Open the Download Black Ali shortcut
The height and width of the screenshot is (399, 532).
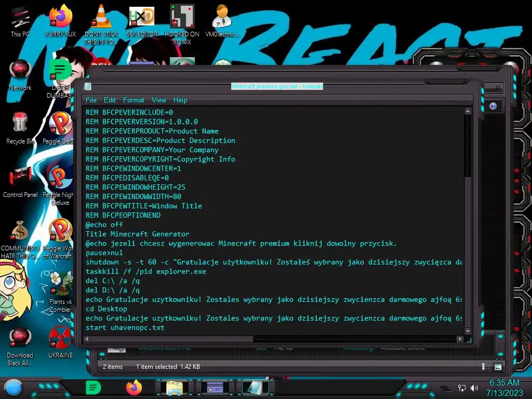point(20,347)
